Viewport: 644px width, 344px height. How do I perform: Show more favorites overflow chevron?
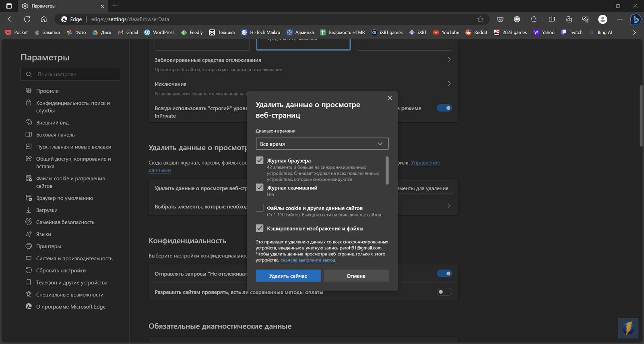coord(634,32)
